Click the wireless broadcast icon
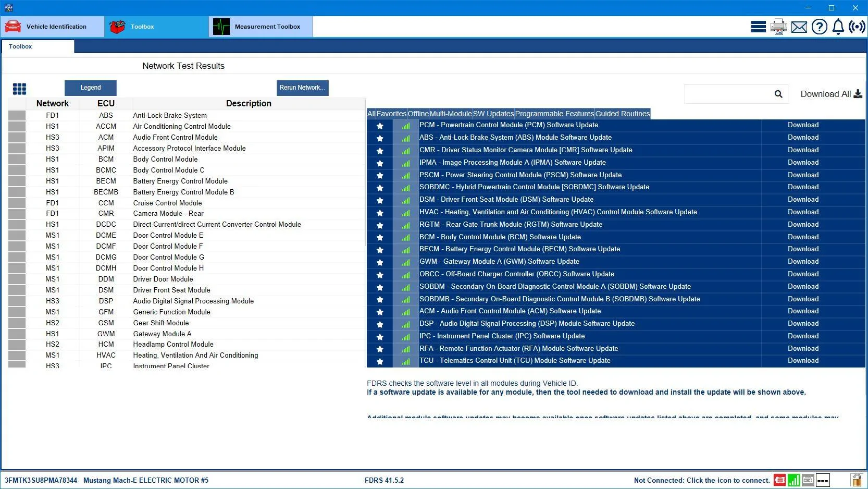The image size is (868, 489). 857,27
